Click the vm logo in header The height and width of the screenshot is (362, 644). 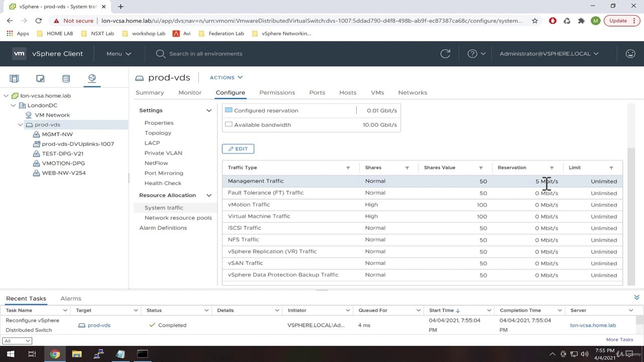tap(19, 53)
